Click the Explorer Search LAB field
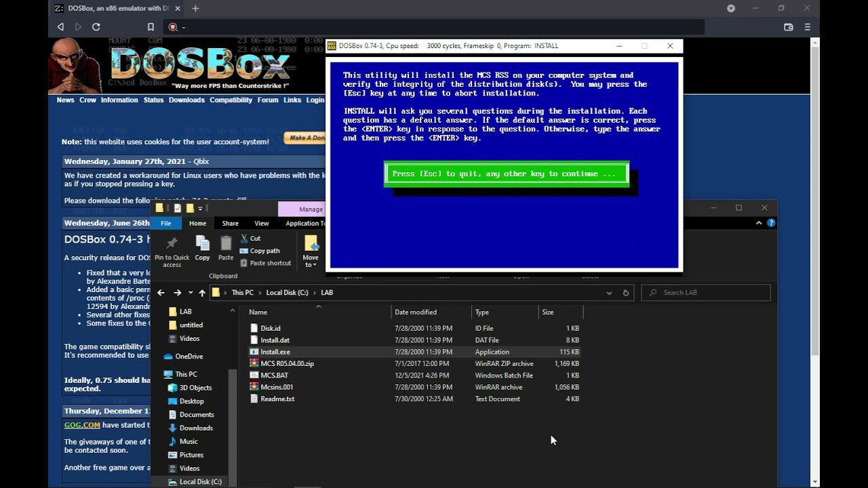The height and width of the screenshot is (488, 868). (706, 293)
